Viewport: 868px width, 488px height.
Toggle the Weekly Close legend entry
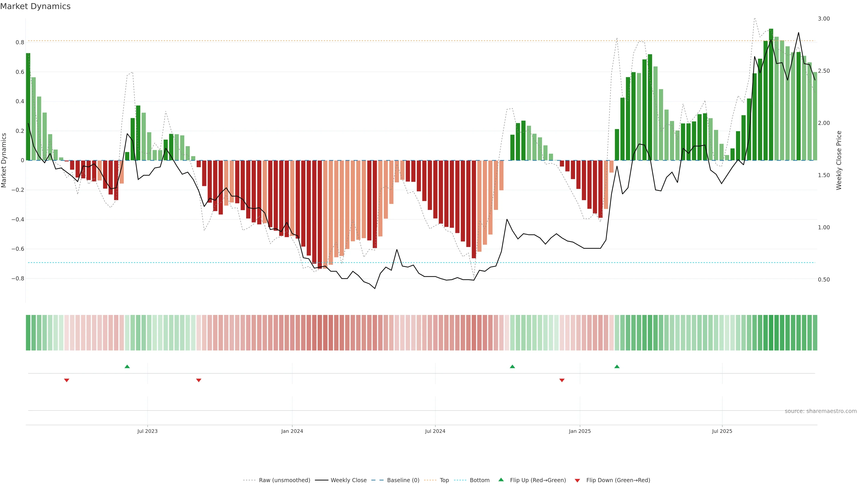click(348, 480)
